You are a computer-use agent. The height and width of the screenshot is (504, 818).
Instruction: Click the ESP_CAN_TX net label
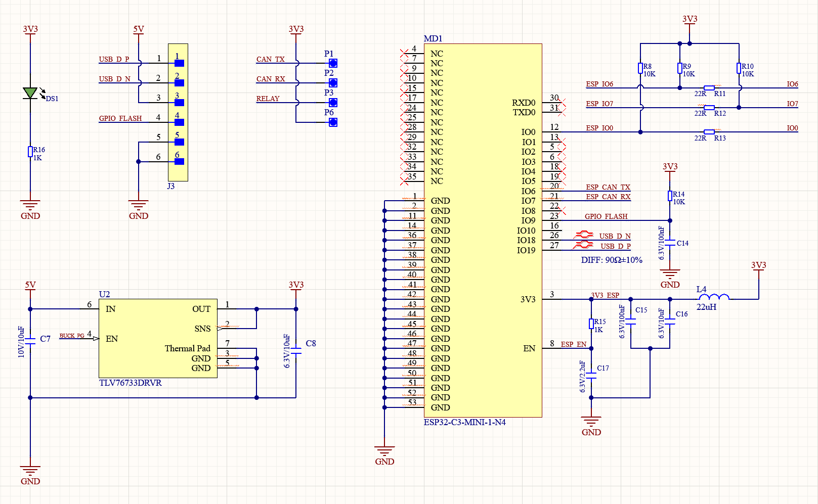point(608,187)
